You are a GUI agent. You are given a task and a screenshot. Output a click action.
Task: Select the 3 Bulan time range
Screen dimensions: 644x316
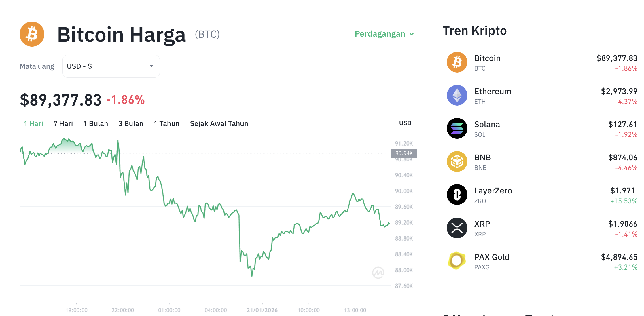131,123
